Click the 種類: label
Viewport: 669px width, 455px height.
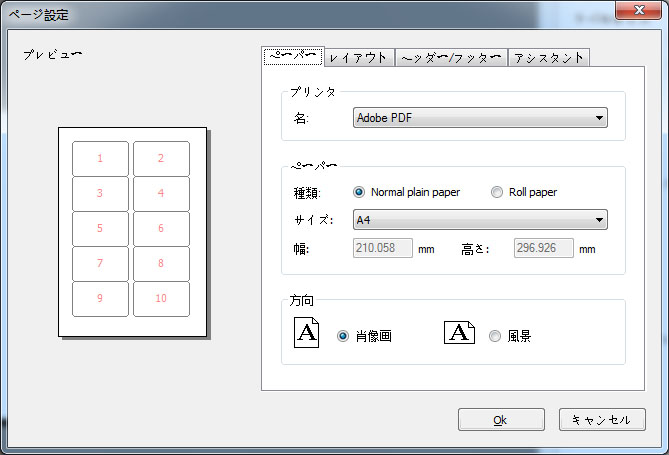click(x=307, y=193)
